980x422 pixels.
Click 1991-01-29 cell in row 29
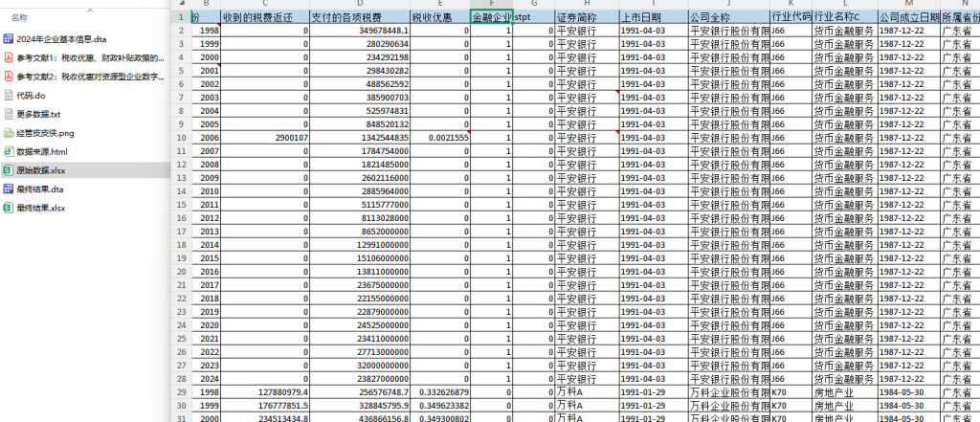(x=654, y=392)
